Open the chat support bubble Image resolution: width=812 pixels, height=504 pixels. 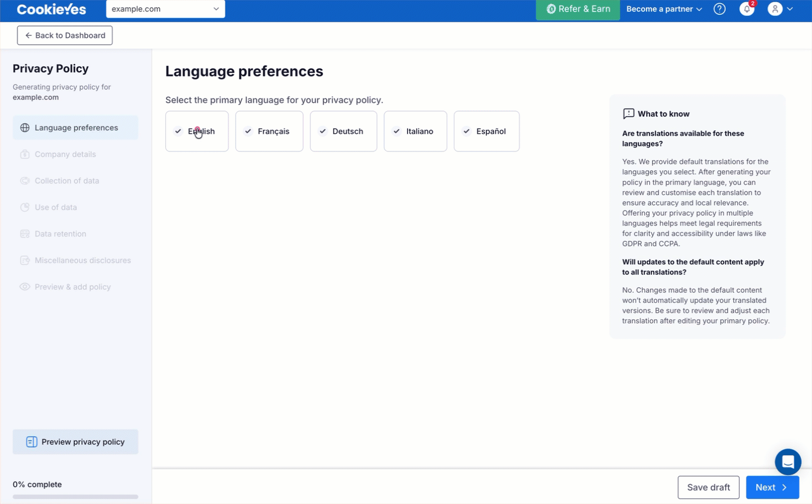(x=788, y=462)
